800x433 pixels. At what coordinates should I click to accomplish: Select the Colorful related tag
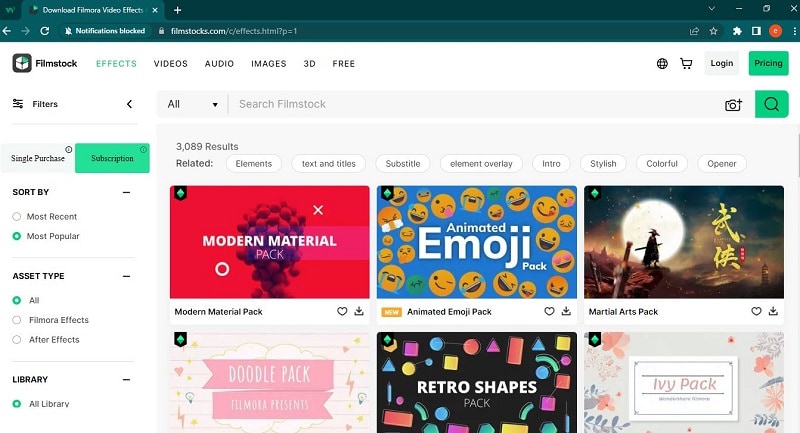662,164
